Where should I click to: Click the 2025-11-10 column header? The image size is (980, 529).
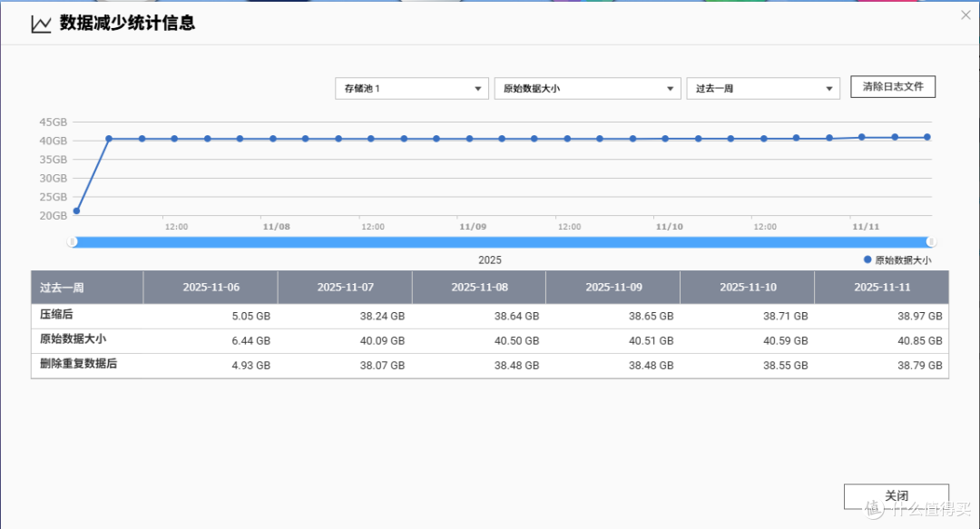pyautogui.click(x=748, y=287)
